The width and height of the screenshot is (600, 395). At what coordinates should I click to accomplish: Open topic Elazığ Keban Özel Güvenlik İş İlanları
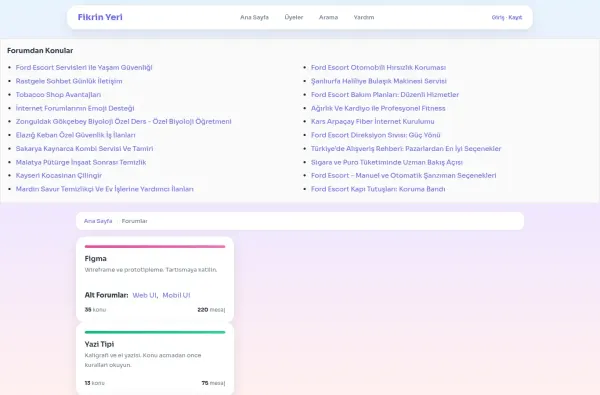coord(75,135)
